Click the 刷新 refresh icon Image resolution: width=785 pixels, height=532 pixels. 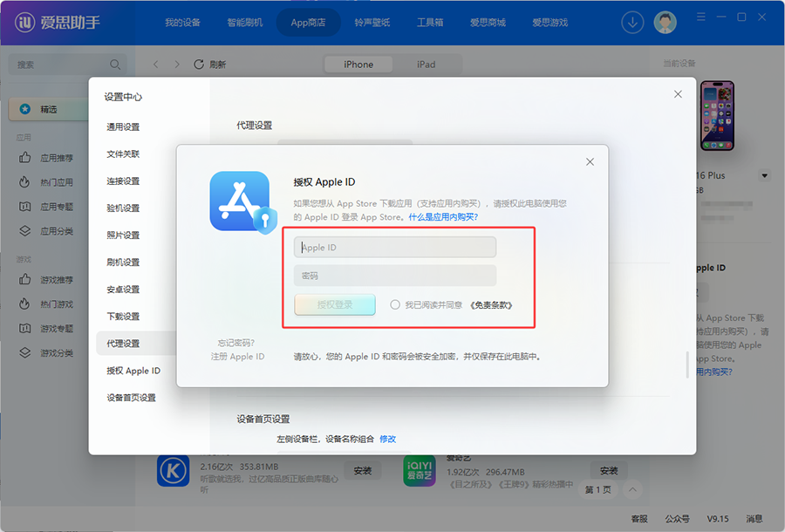(199, 64)
